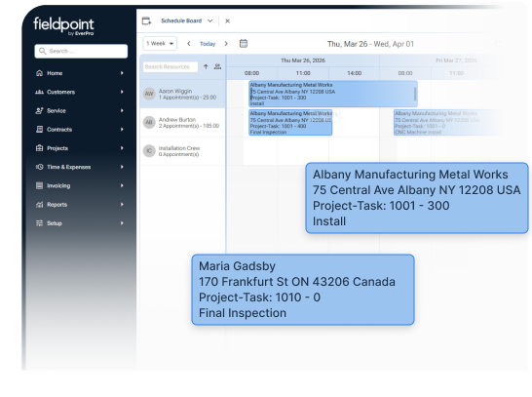Screen dimensions: 532x397
Task: Open the Home menu icon
Action: 39,73
